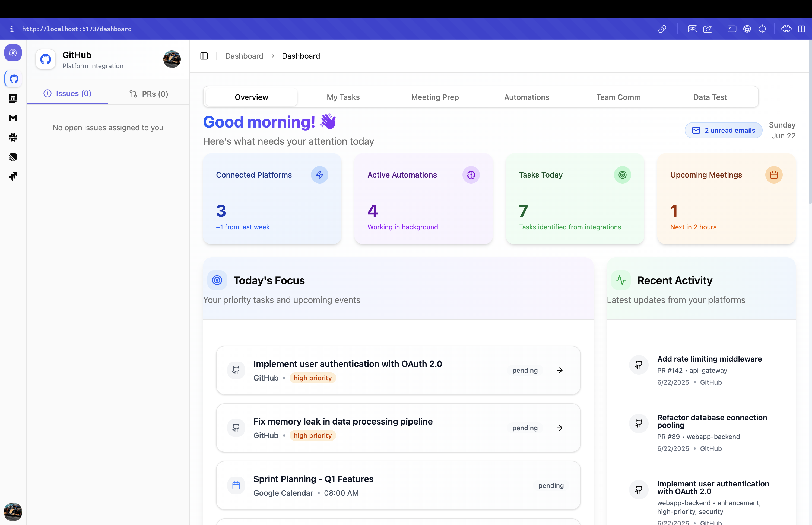Open arrow on memory leak task

click(560, 428)
